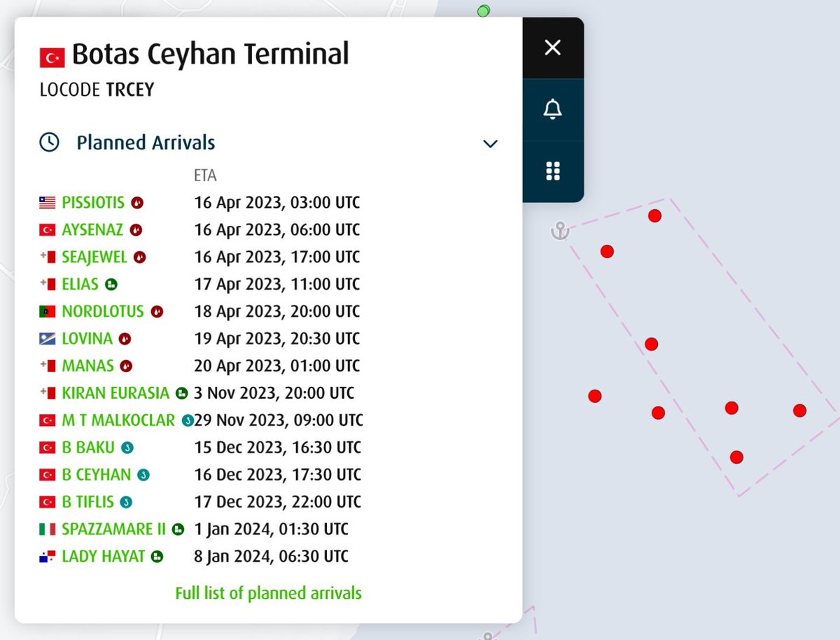This screenshot has height=640, width=840.
Task: Click the LOCODE TRCEY text
Action: point(97,90)
